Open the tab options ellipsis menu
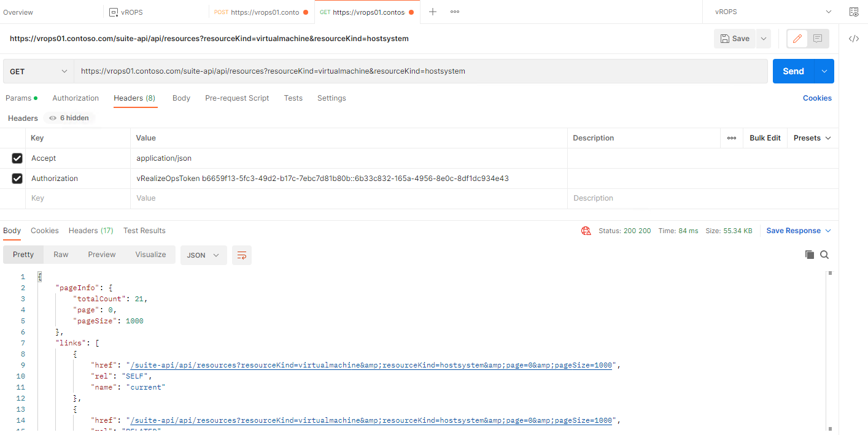The width and height of the screenshot is (868, 435). tap(455, 12)
